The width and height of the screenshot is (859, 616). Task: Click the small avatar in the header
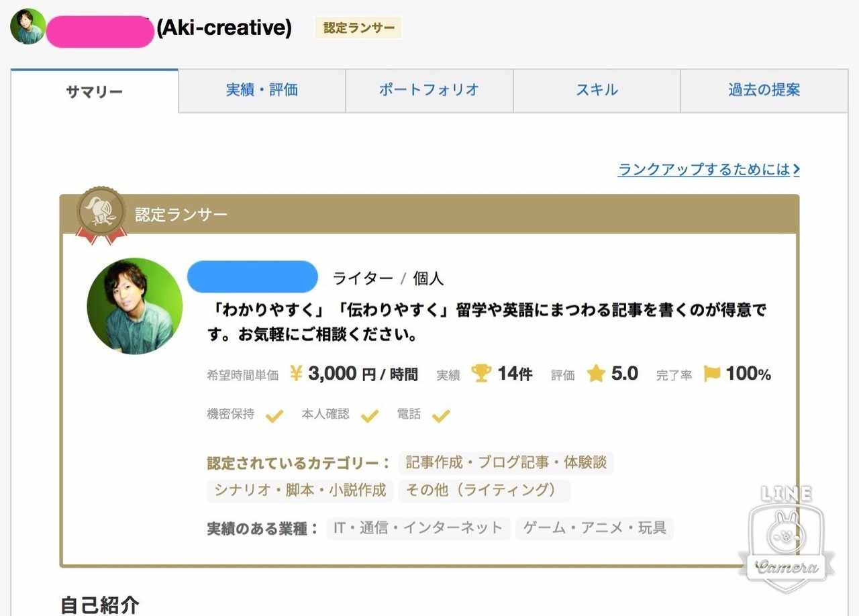28,27
